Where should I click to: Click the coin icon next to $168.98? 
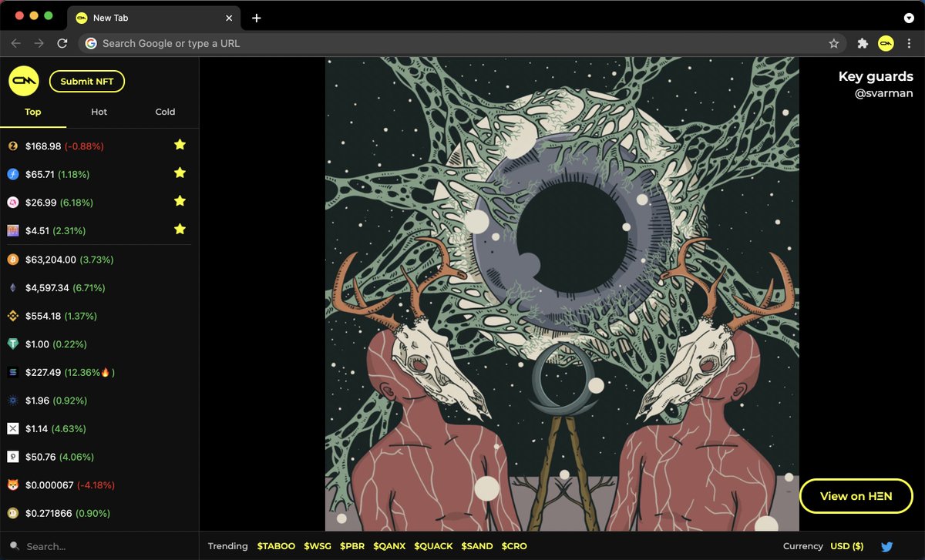click(12, 146)
